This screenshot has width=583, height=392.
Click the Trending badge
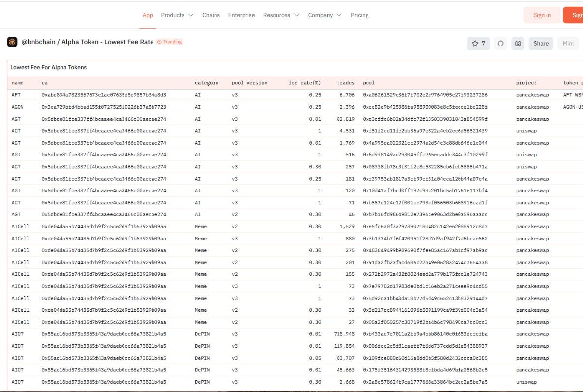(170, 42)
